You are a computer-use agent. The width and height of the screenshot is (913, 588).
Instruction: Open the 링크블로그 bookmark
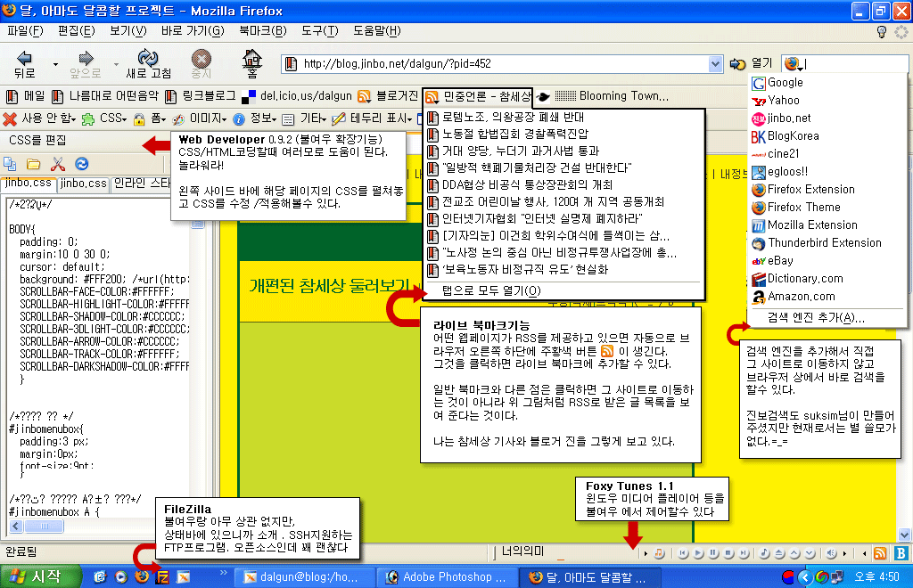point(201,96)
